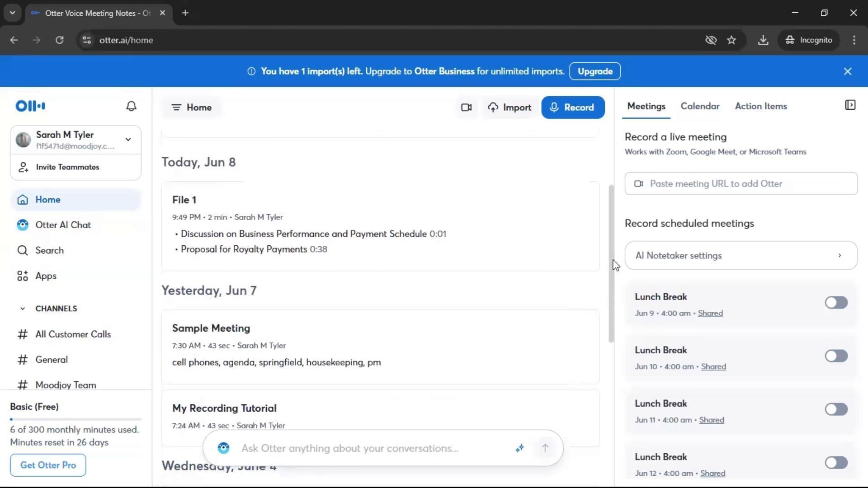
Task: Expand the Sarah M Tyler account dropdown
Action: [x=128, y=139]
